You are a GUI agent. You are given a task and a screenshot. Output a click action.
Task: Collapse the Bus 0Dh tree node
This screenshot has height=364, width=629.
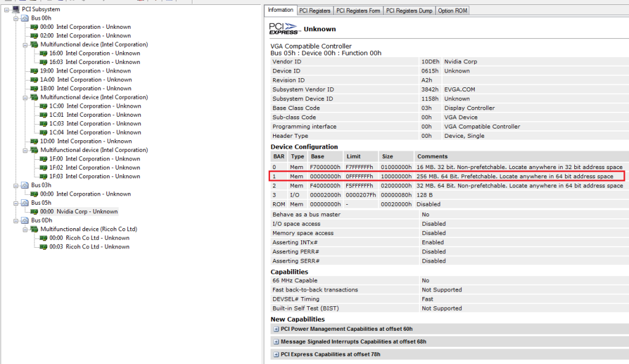(x=16, y=221)
